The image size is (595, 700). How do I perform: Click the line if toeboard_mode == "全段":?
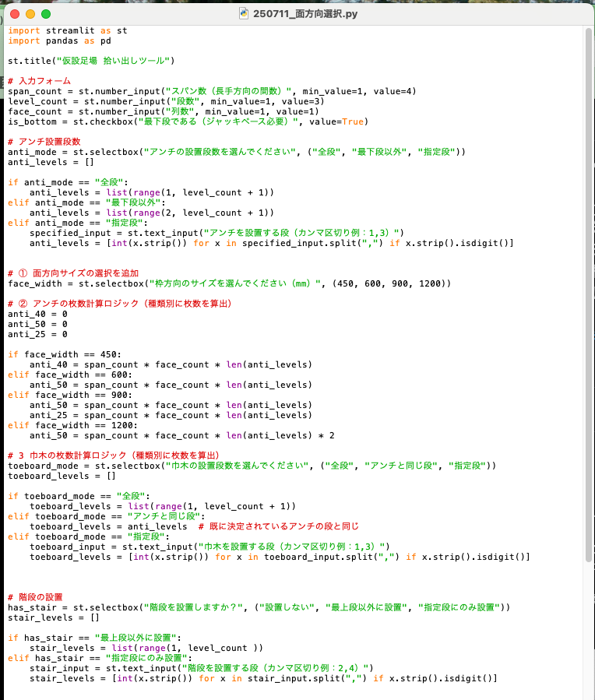click(79, 497)
